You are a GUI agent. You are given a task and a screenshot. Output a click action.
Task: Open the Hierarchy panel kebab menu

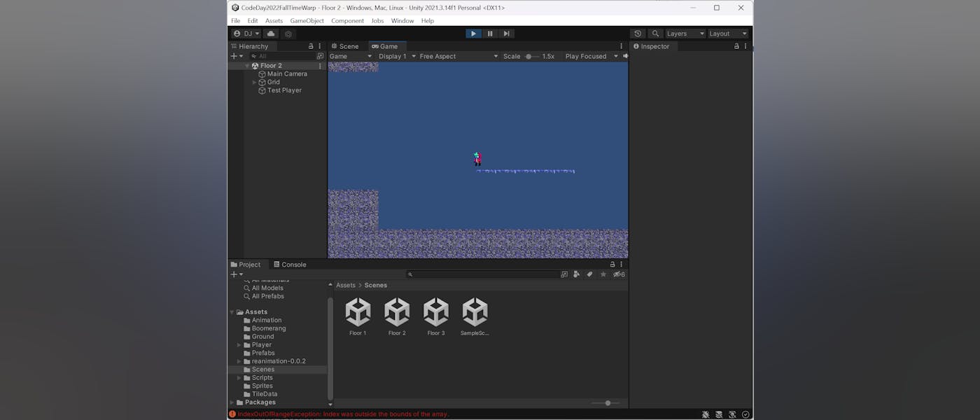pyautogui.click(x=320, y=46)
